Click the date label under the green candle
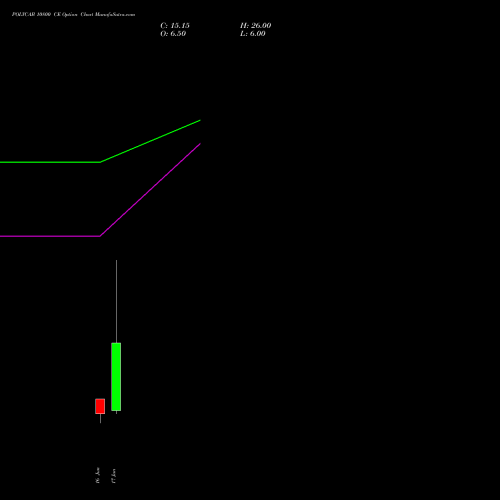The image size is (500, 500). [x=114, y=476]
